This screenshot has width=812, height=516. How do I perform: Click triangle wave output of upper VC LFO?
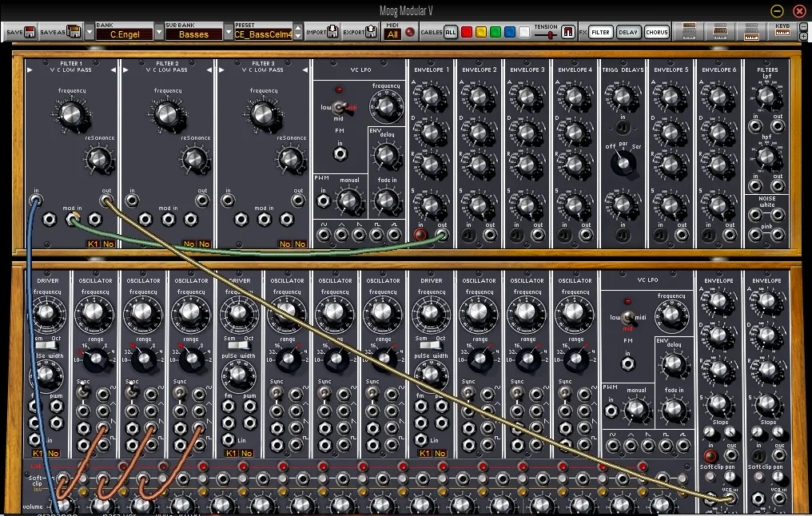[341, 235]
